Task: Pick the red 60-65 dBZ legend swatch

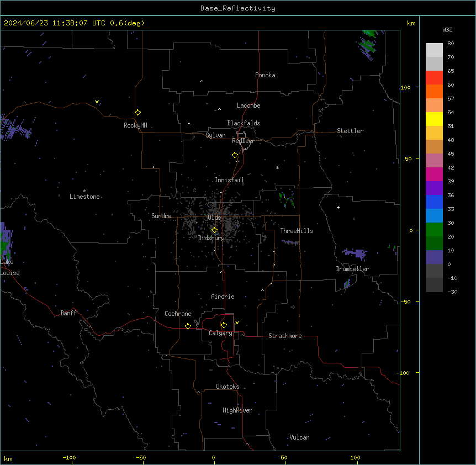Action: (x=434, y=78)
